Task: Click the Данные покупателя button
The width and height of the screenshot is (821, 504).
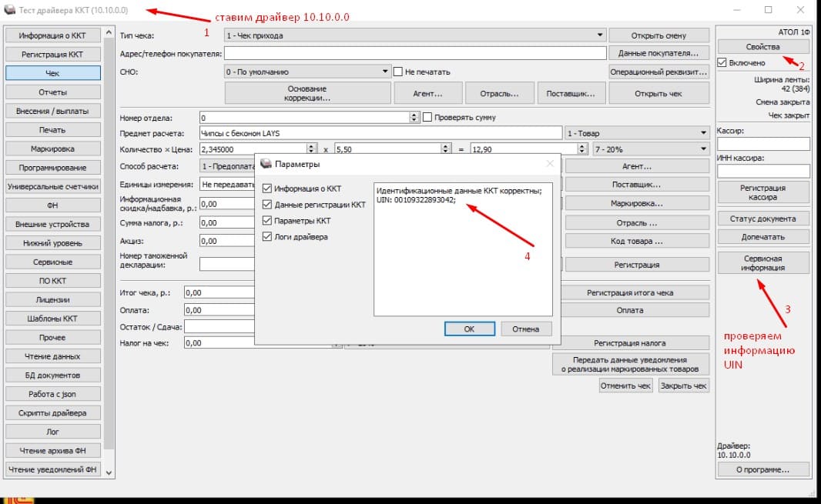Action: [658, 53]
